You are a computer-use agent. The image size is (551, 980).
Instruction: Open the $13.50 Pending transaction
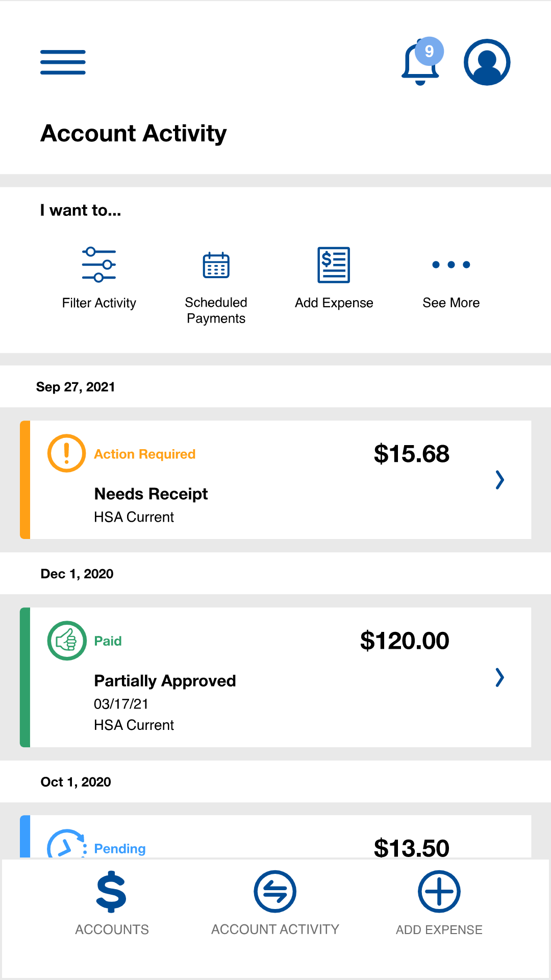pos(275,837)
